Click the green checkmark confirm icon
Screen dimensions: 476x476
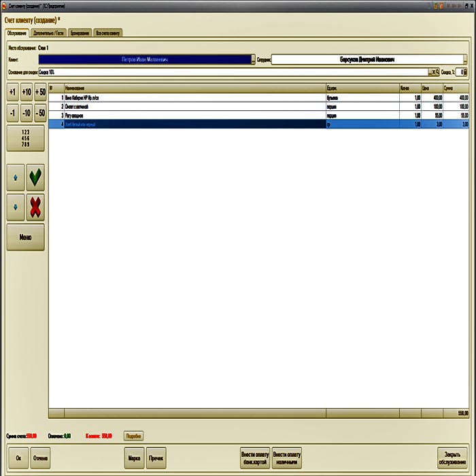click(35, 177)
